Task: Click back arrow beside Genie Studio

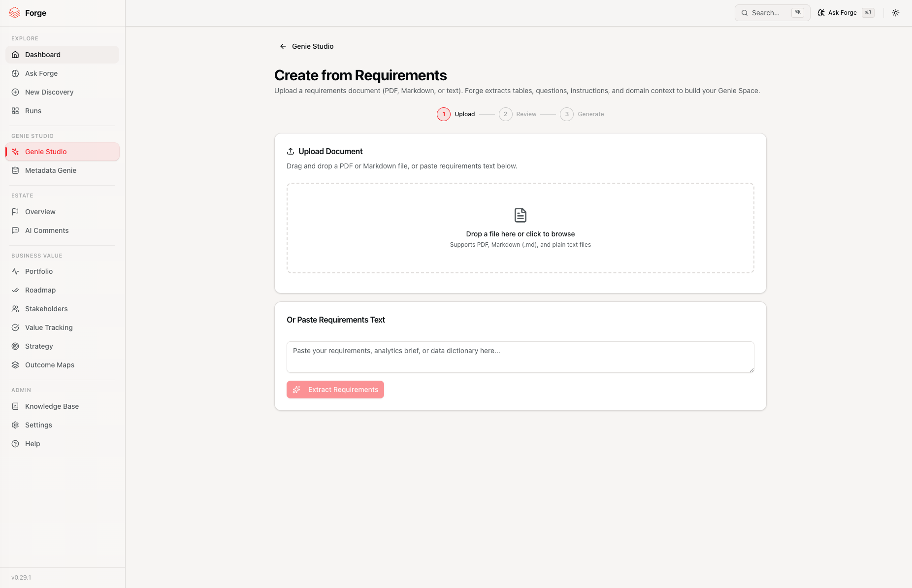Action: [283, 46]
